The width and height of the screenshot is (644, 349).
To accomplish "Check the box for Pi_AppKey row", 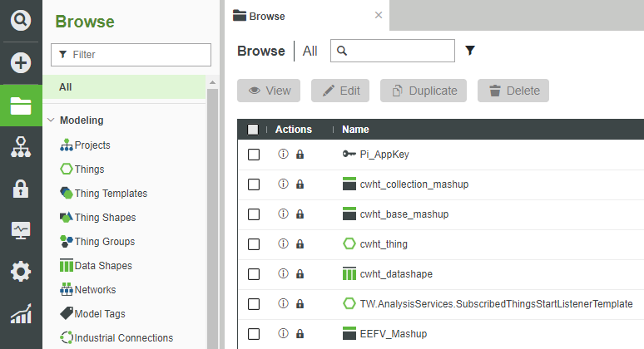I will (x=254, y=155).
